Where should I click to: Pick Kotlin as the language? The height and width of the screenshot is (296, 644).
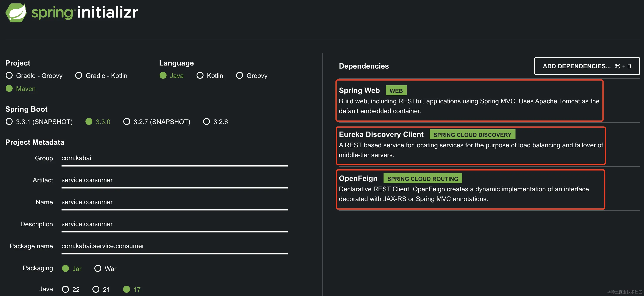[x=200, y=76]
